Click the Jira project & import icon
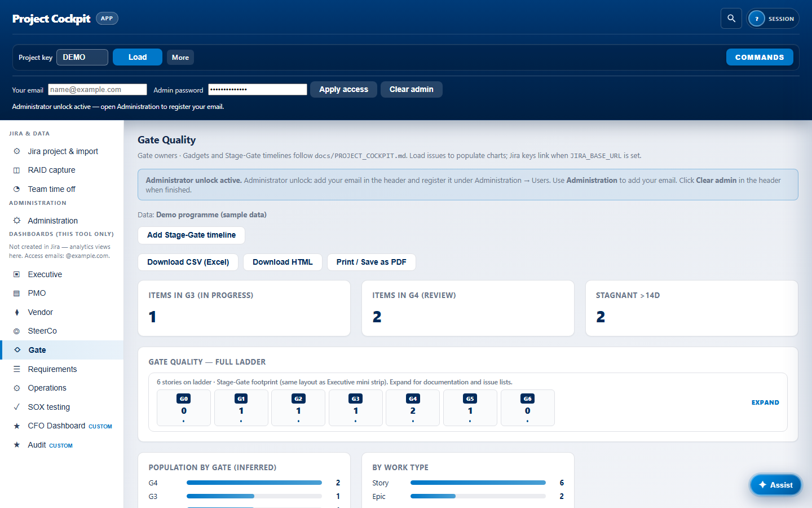The height and width of the screenshot is (508, 812). tap(17, 151)
